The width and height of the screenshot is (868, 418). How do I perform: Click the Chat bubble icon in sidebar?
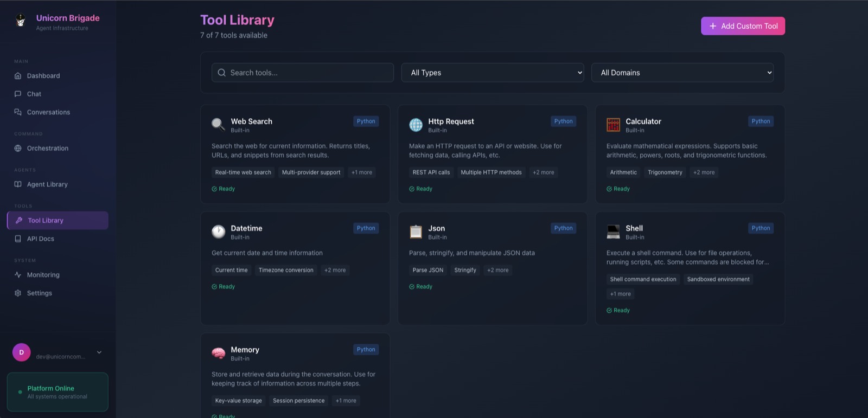[x=18, y=94]
